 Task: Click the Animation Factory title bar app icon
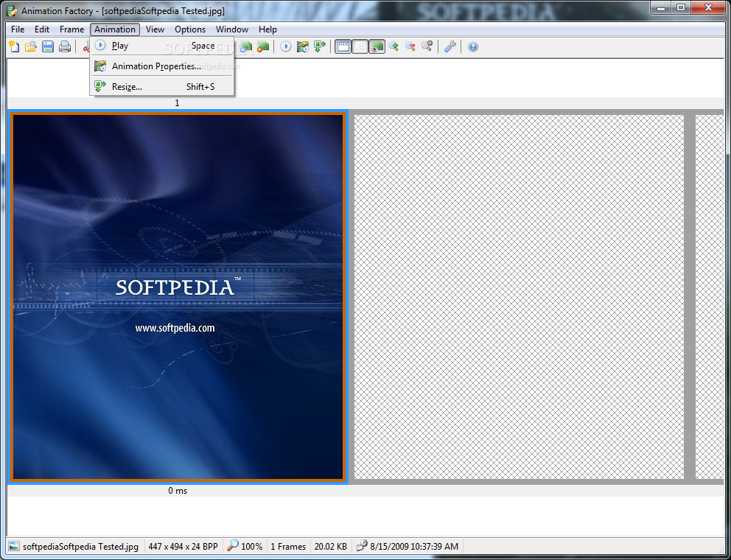[x=13, y=11]
